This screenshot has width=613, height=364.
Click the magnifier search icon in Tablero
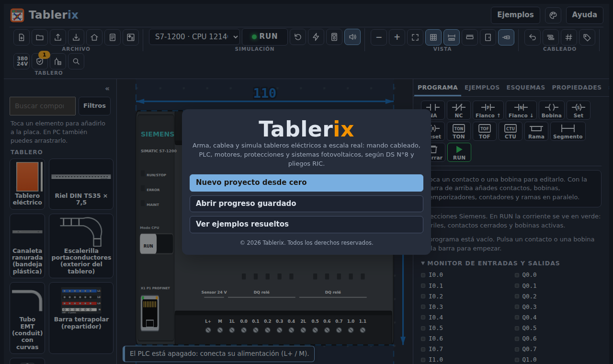76,61
